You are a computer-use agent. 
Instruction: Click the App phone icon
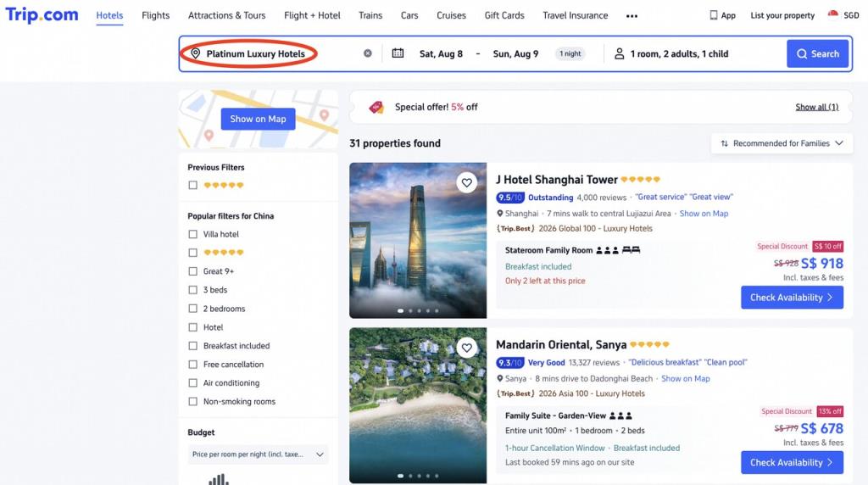714,15
